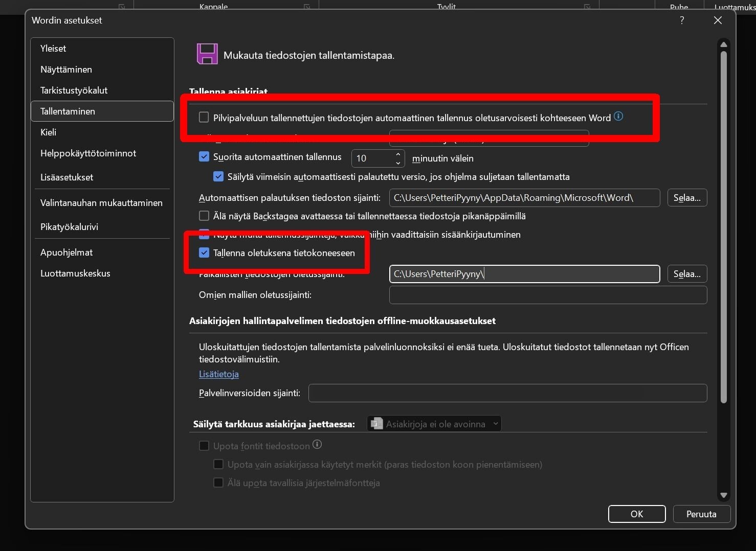Enable cloud file automatic saving checkbox
Screen dimensions: 756x551
click(x=204, y=118)
